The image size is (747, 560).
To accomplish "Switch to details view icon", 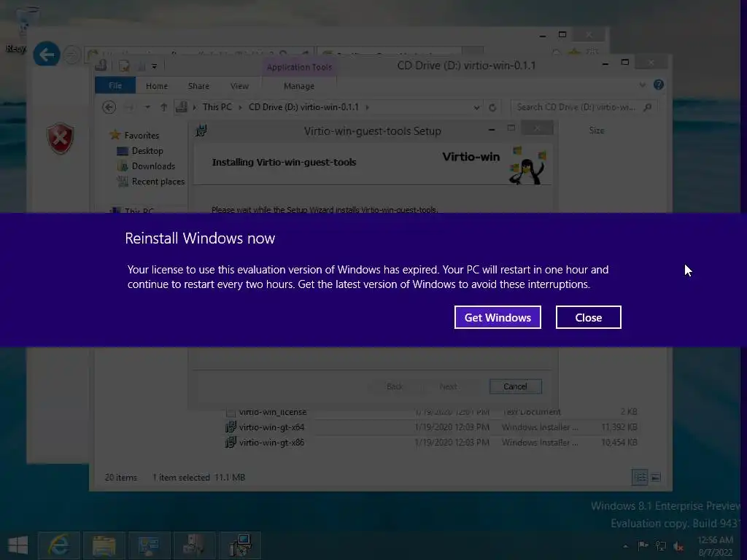I will click(639, 477).
